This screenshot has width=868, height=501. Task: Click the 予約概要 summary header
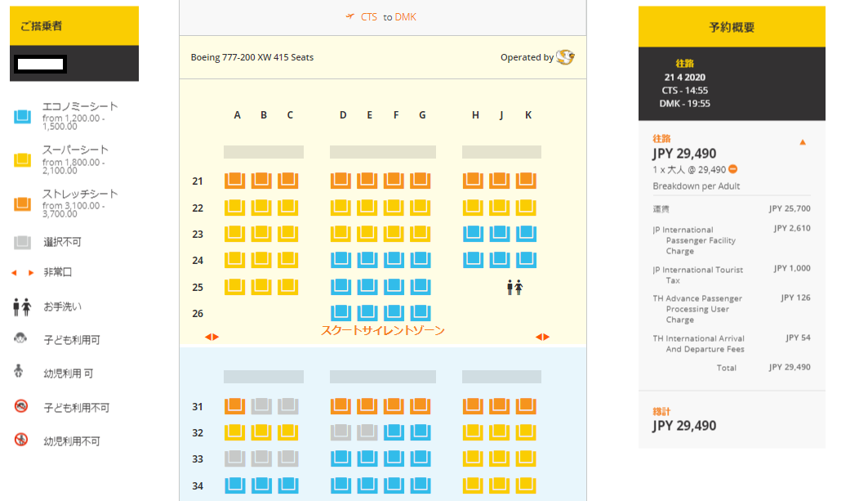point(732,27)
